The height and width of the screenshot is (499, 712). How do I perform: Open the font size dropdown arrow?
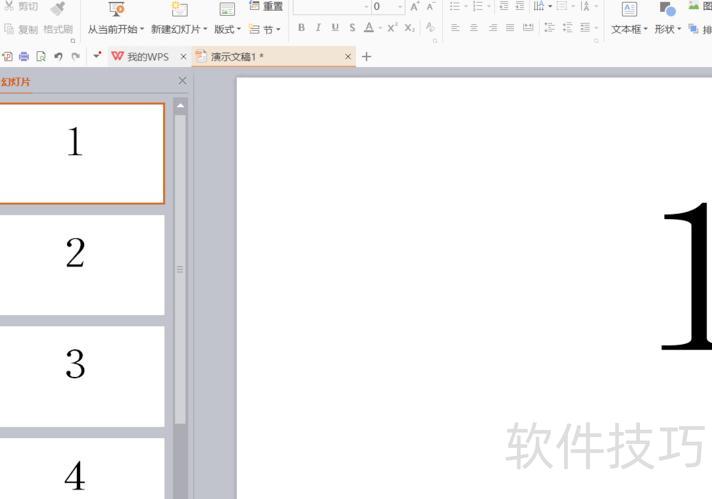point(400,6)
